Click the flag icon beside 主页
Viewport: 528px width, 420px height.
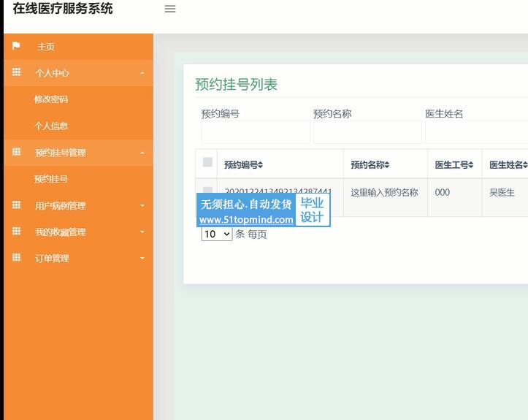click(17, 46)
